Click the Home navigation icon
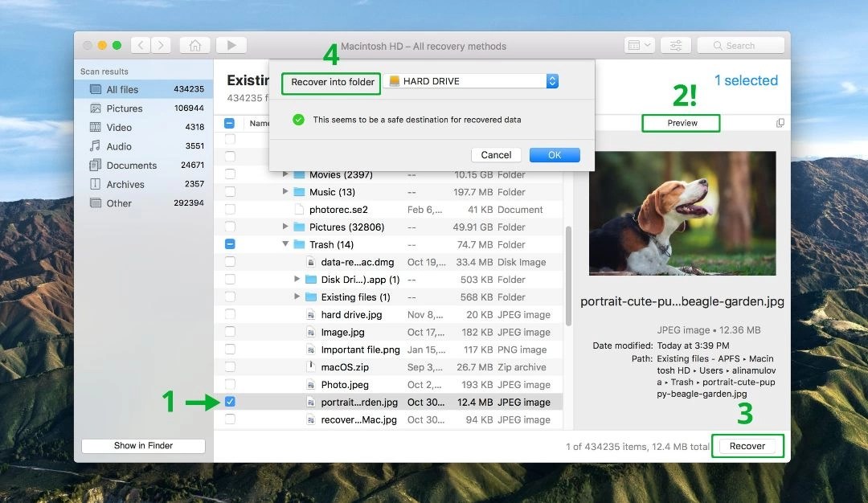The image size is (868, 503). [x=194, y=45]
